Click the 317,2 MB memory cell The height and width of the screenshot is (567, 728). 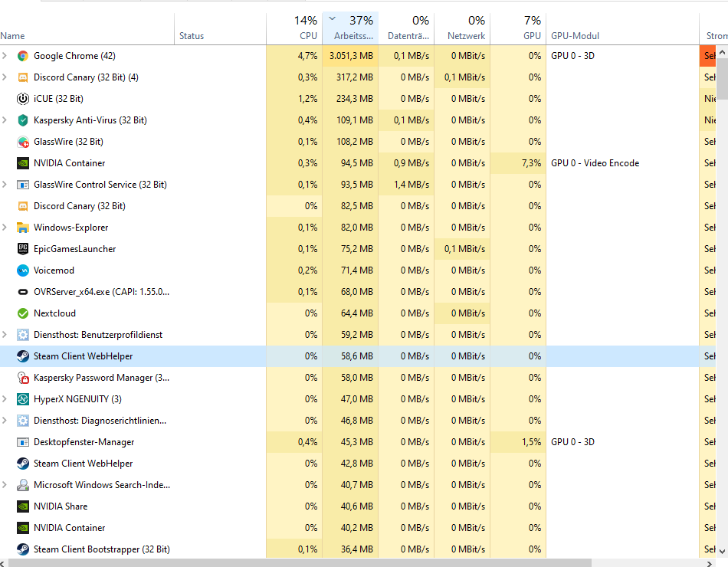click(350, 77)
